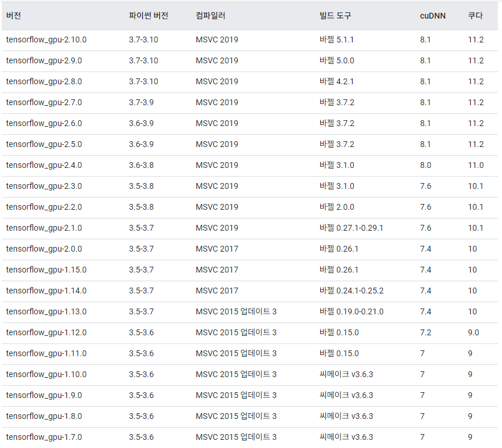Click Python 3.6-3.8 in tensorflow_gpu-2.4.0 row
This screenshot has width=502, height=448.
141,165
